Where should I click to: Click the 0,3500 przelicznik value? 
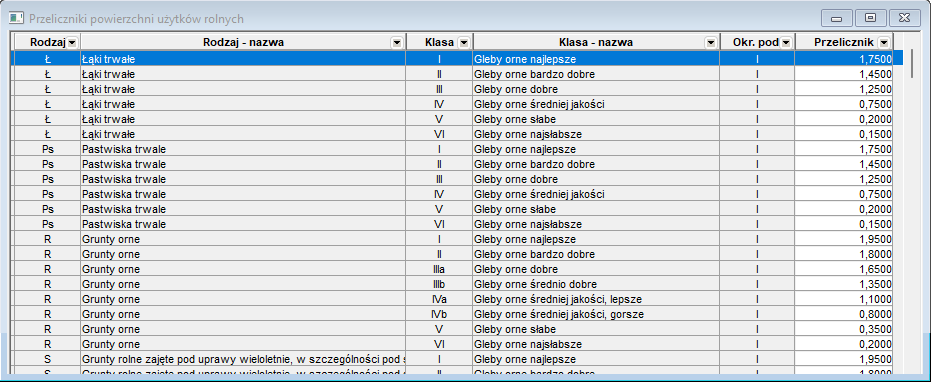pos(843,329)
